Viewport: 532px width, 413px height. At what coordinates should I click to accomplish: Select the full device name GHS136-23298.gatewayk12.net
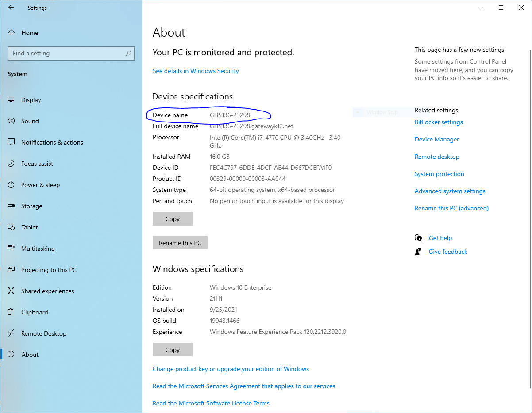pyautogui.click(x=251, y=126)
